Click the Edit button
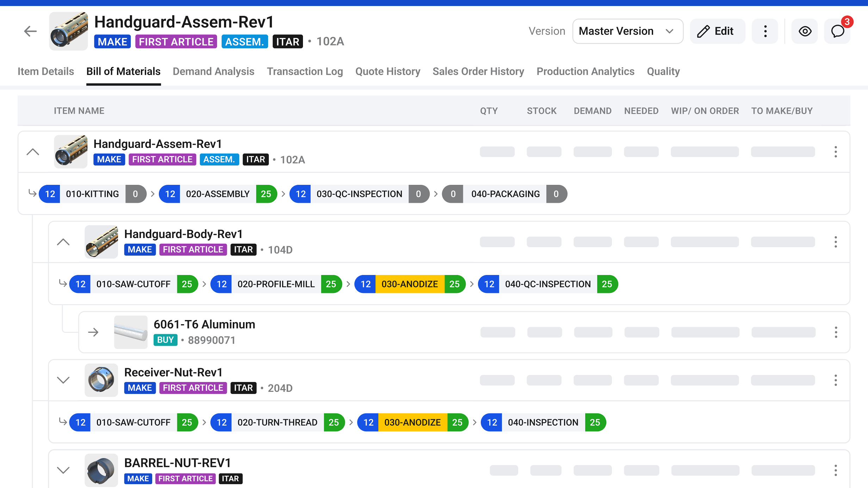868x488 pixels. click(x=717, y=31)
